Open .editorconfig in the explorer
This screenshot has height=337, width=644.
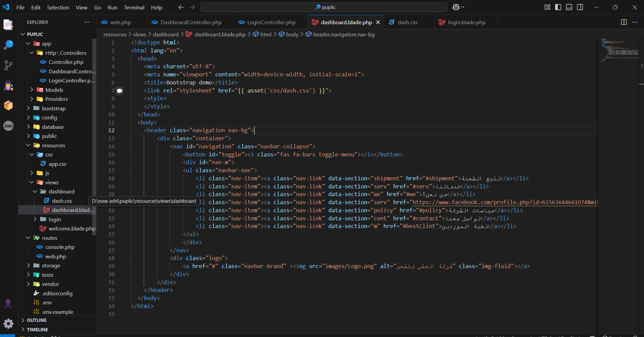coord(57,293)
